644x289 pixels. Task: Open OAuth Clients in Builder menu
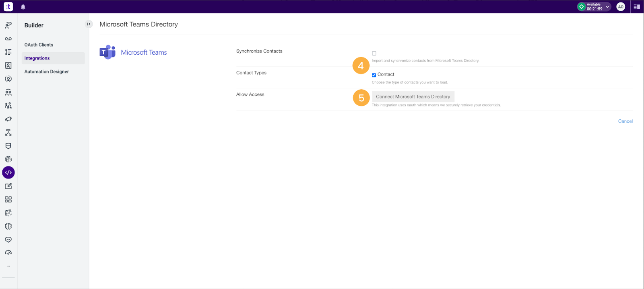click(39, 45)
